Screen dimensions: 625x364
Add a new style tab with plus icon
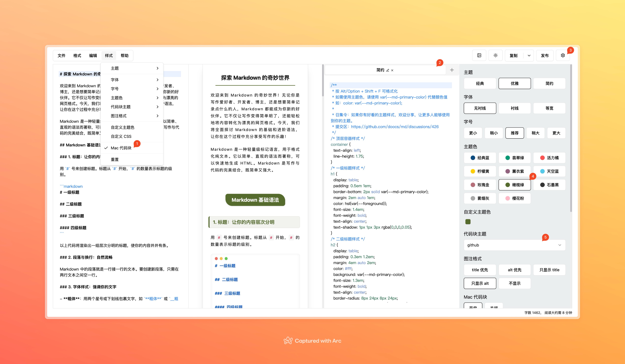452,70
